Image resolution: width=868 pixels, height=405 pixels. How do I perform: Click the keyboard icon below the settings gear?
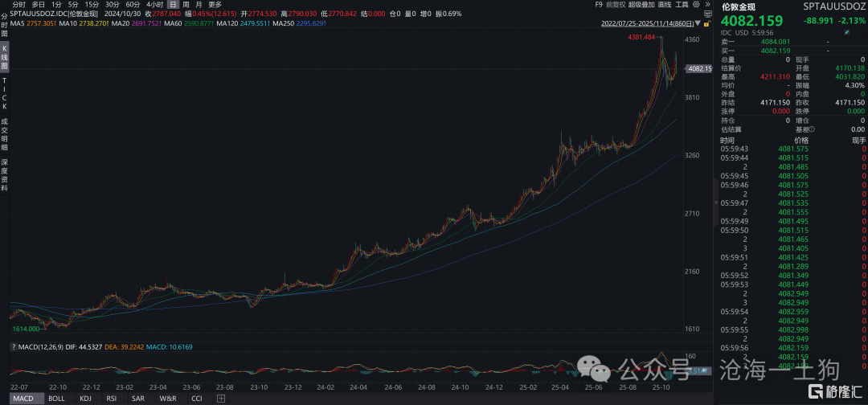(706, 14)
